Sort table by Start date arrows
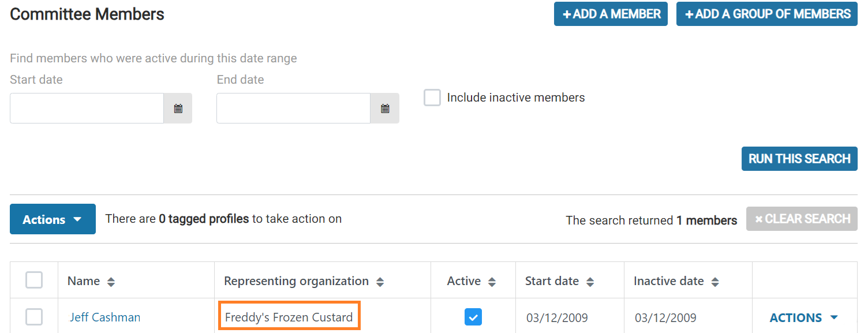Viewport: 868px width, 333px height. (590, 282)
